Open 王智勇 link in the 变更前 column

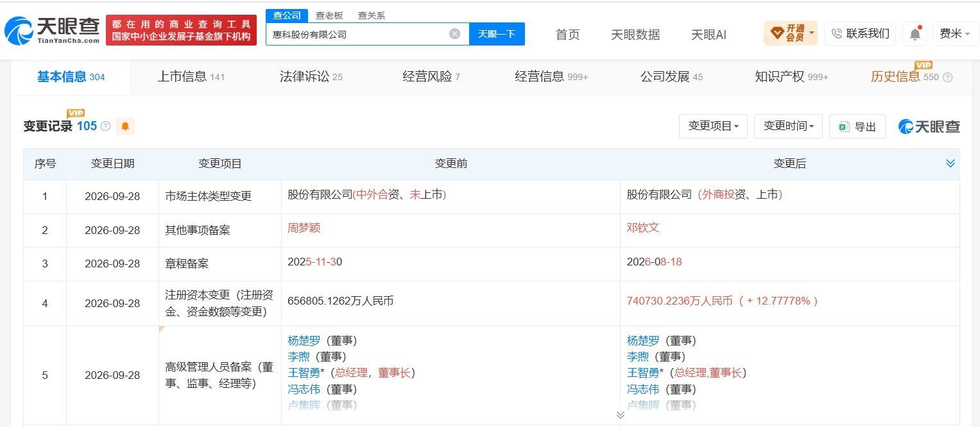[304, 373]
